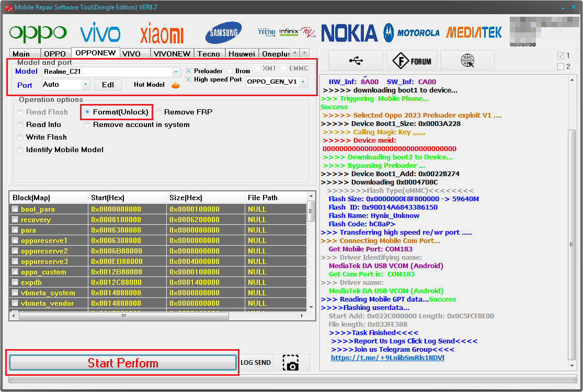Click the LOG SEND button

[x=256, y=363]
